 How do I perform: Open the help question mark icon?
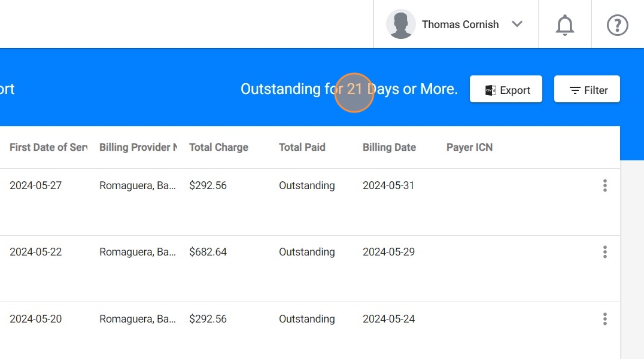coord(617,25)
